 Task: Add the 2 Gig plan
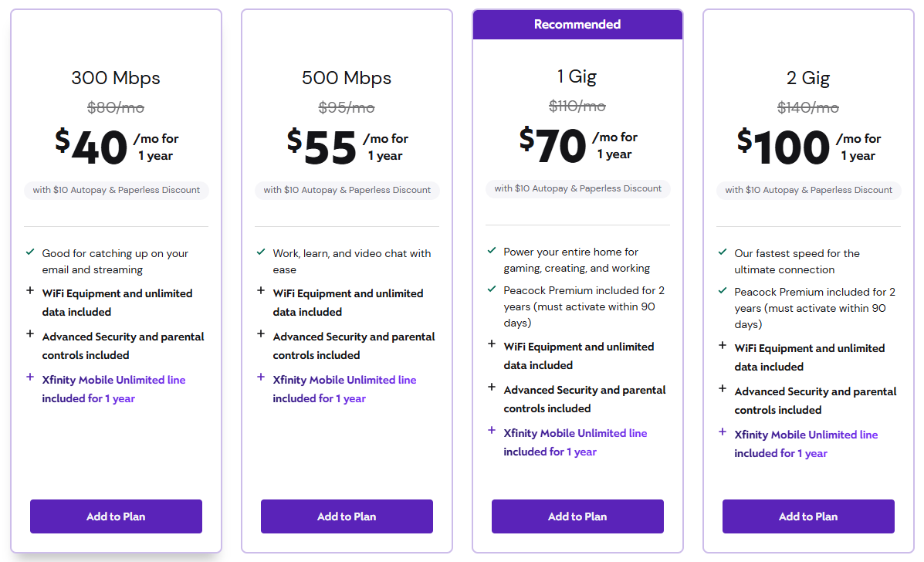[808, 516]
